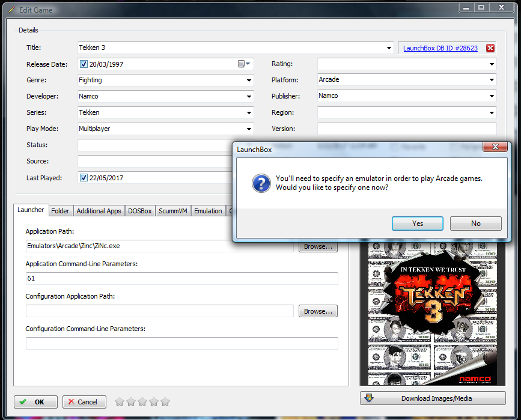Click the fourth rating star
Image resolution: width=521 pixels, height=420 pixels.
153,402
